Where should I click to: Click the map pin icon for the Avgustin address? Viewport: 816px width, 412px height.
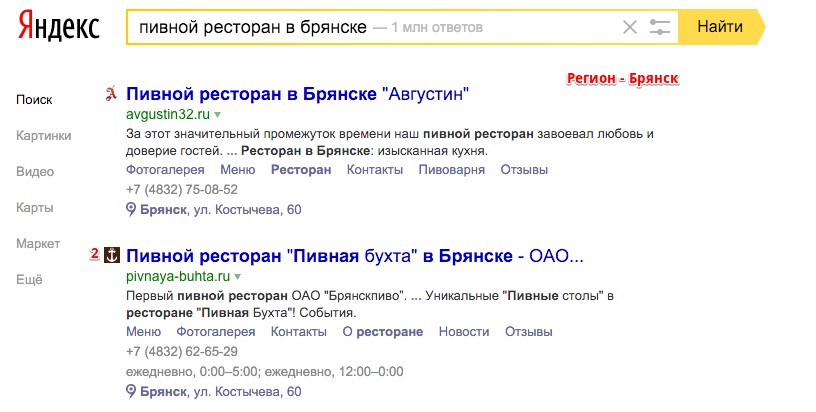click(x=131, y=210)
